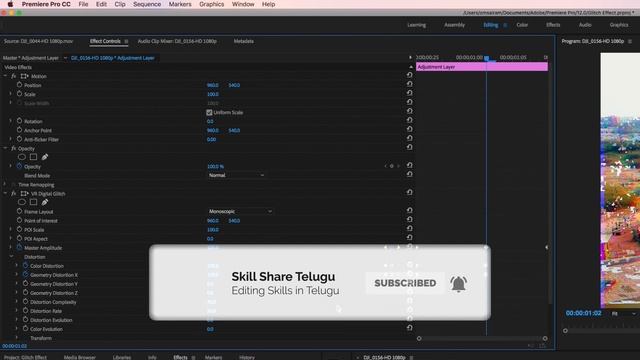Expand the Scale property
The image size is (640, 360).
click(x=11, y=94)
